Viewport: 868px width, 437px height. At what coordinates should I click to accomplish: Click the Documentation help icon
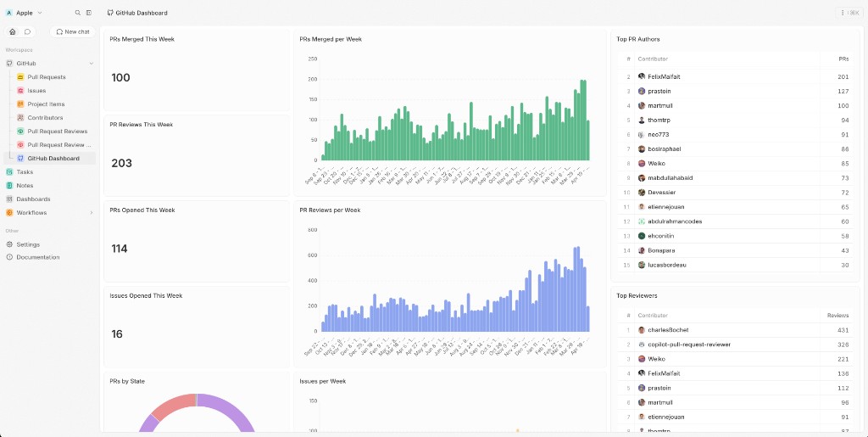tap(9, 258)
